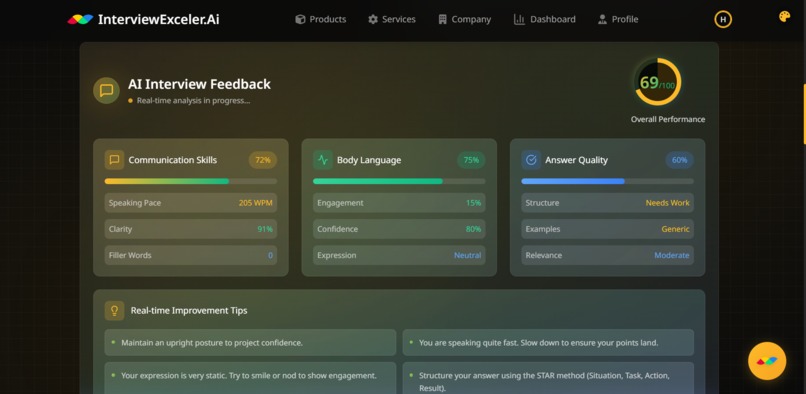Click the 72% Communication Skills badge
Viewport: 806px width, 394px height.
click(x=263, y=160)
